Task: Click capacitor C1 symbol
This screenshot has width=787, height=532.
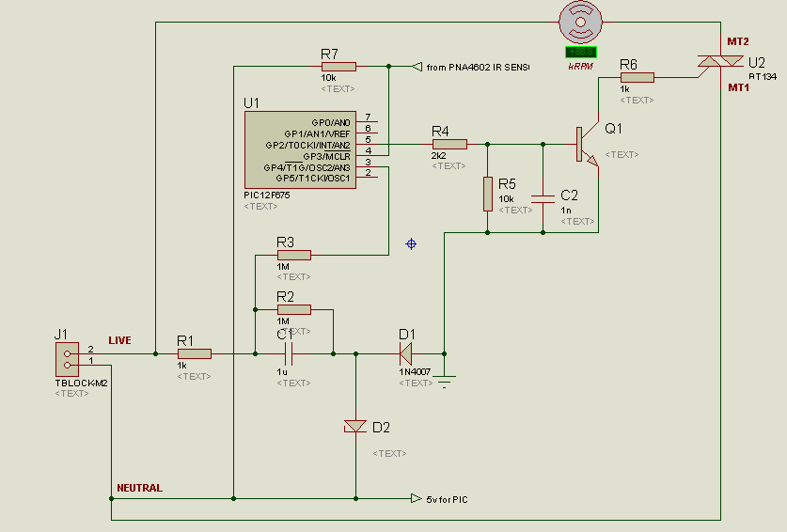Action: (289, 353)
